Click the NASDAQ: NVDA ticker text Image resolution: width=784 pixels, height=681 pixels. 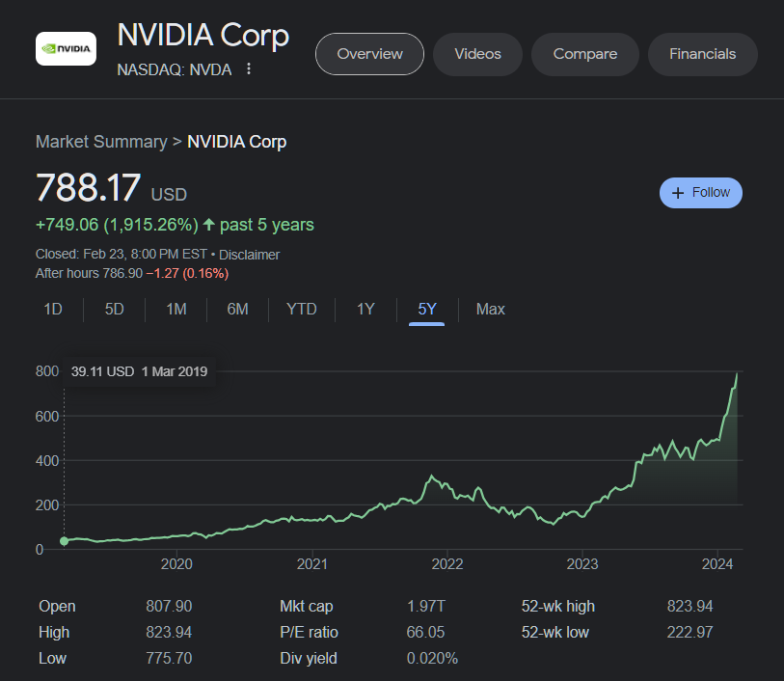click(174, 69)
